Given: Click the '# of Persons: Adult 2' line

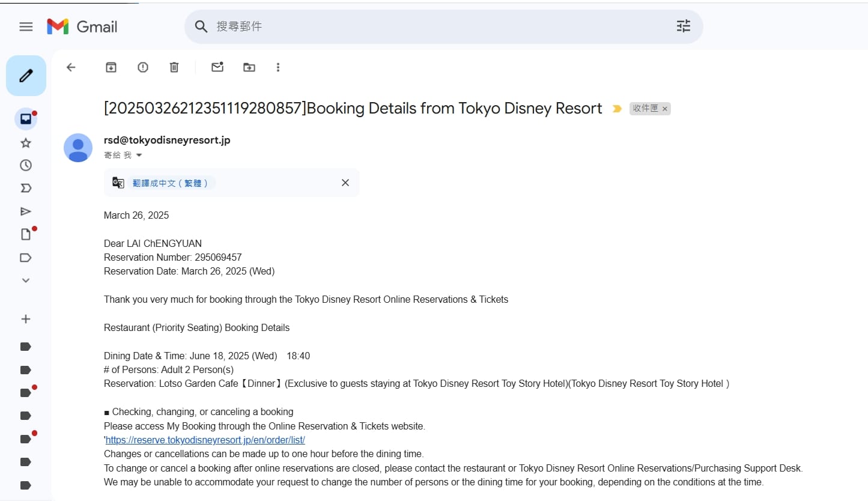Looking at the screenshot, I should tap(169, 369).
